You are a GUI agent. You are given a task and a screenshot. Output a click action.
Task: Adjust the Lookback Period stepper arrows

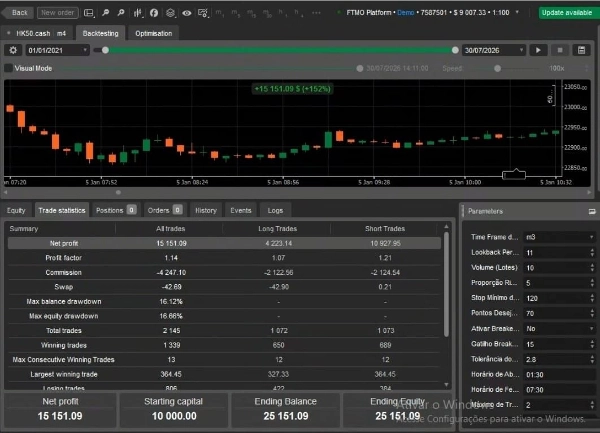pyautogui.click(x=592, y=252)
